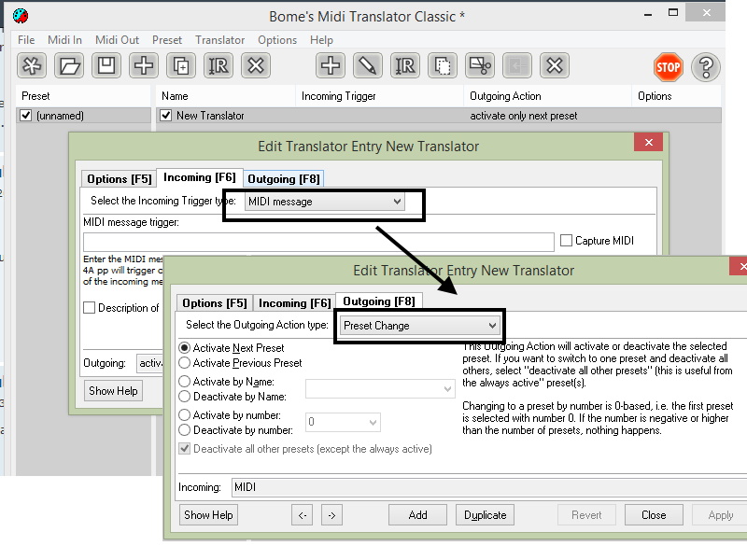Click the Close button in the front dialog
This screenshot has width=747, height=560.
pyautogui.click(x=655, y=515)
